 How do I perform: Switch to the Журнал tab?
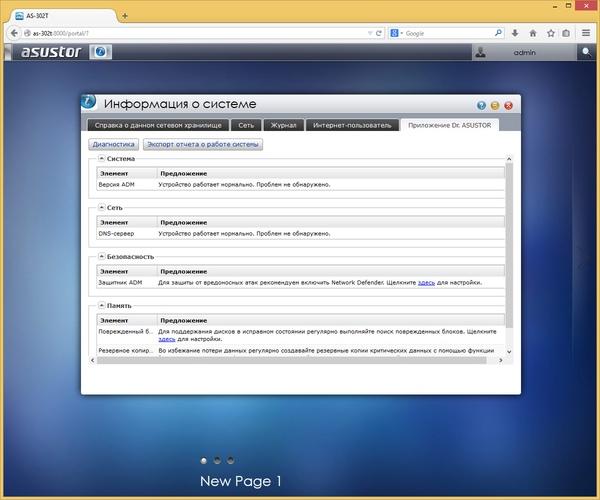(284, 125)
